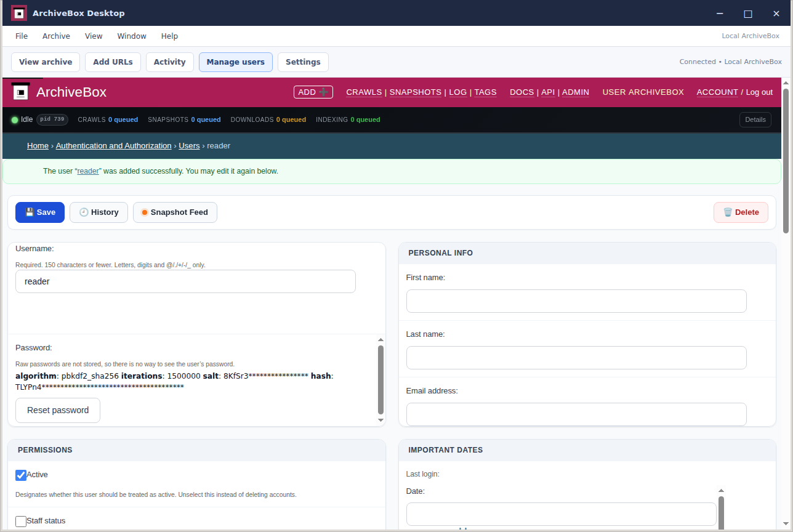Go to SNAPSHOTS page
This screenshot has height=532, width=793.
(416, 92)
